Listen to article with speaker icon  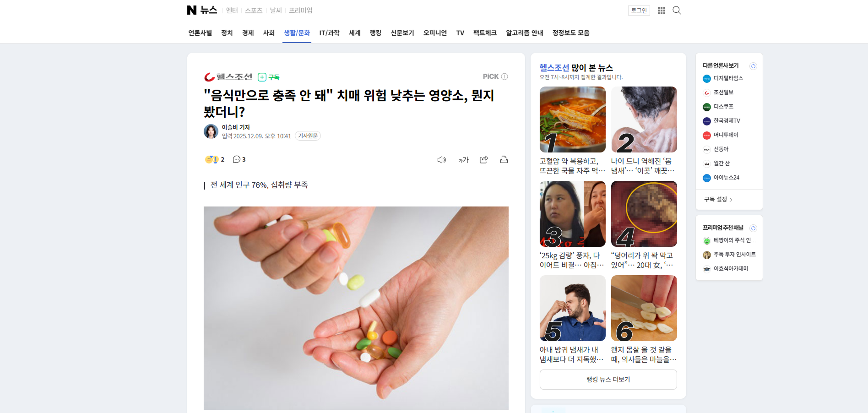tap(442, 160)
